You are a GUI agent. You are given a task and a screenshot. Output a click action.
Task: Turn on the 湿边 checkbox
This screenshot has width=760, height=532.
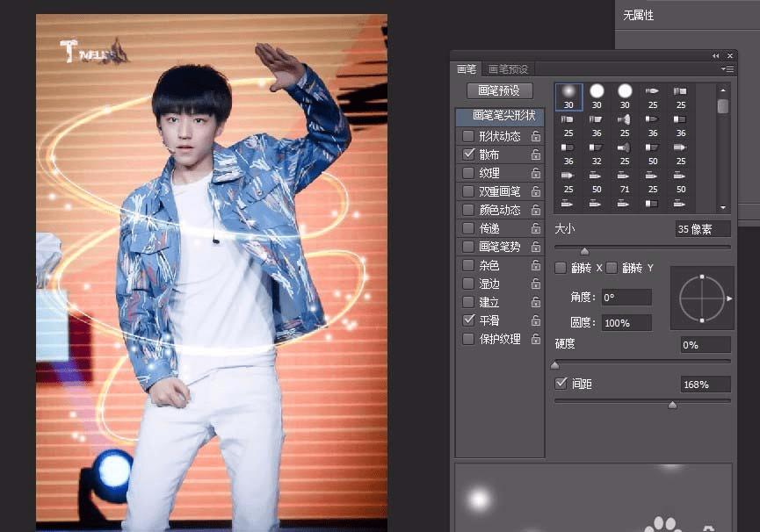click(x=468, y=284)
